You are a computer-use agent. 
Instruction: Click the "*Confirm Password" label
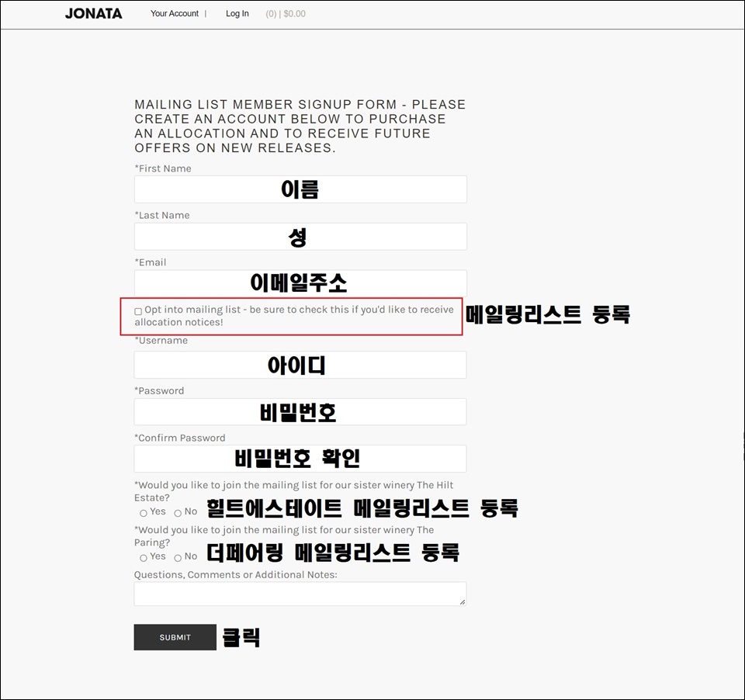[x=179, y=438]
